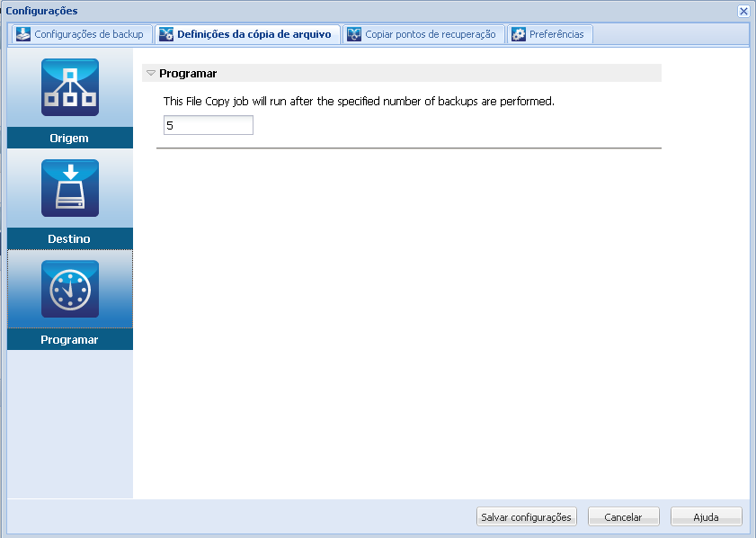This screenshot has height=538, width=756.
Task: Click the Programar section header text
Action: 188,74
